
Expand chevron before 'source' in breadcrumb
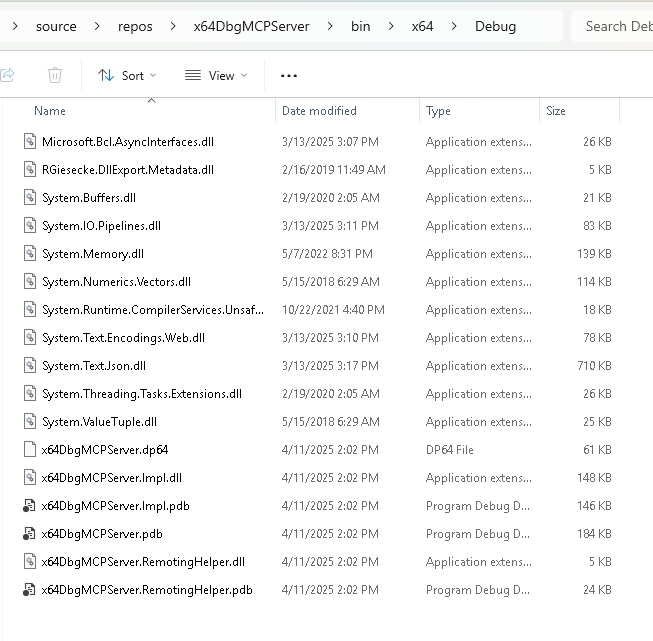[x=15, y=26]
